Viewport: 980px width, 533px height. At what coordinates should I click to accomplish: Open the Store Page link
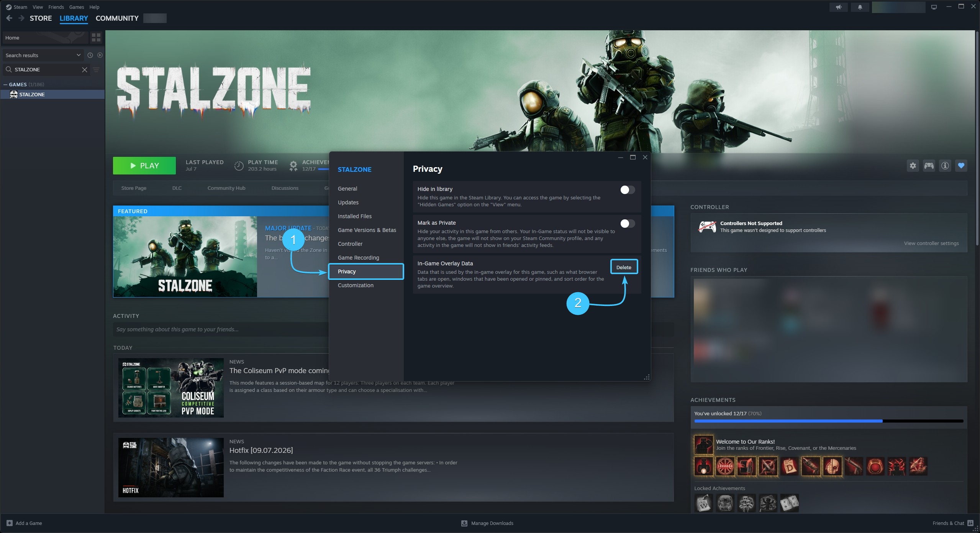134,188
